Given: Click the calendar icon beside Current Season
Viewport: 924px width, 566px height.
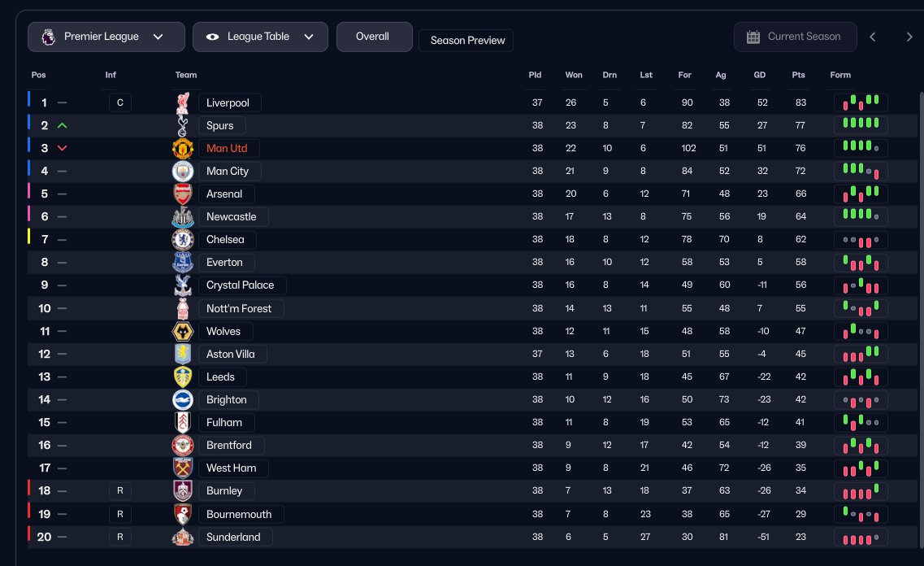Looking at the screenshot, I should [753, 37].
